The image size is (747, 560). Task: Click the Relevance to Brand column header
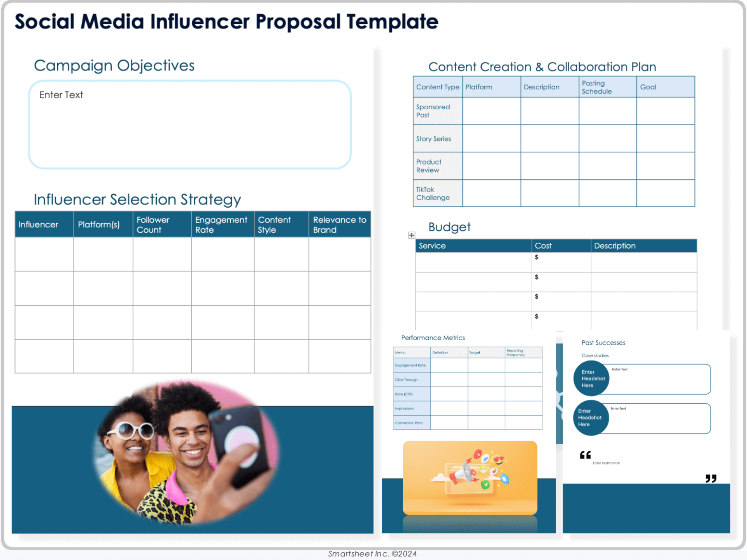click(x=340, y=224)
